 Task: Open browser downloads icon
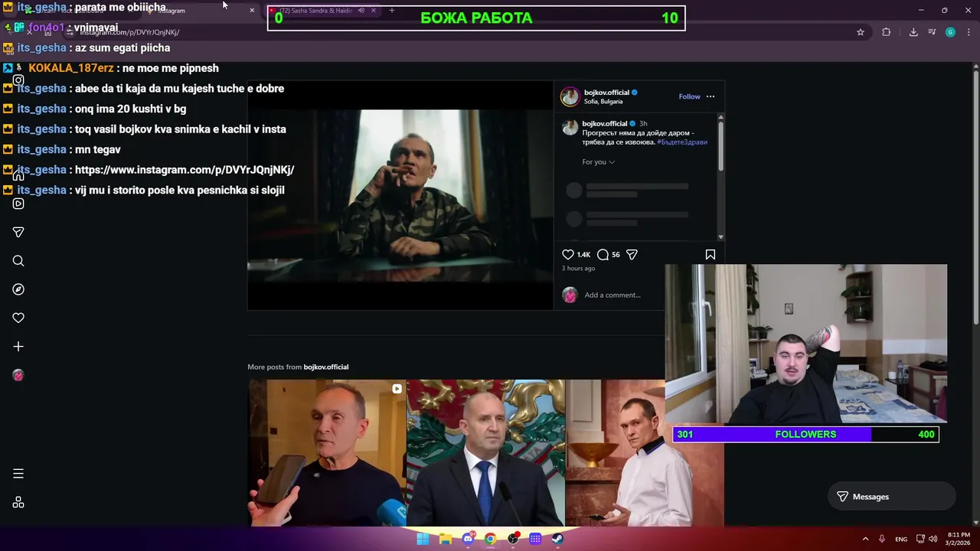913,32
